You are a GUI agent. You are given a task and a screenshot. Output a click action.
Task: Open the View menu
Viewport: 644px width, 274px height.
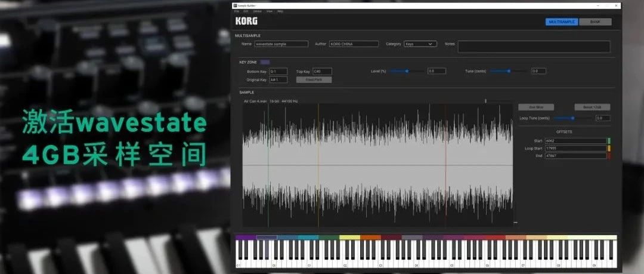(x=270, y=11)
